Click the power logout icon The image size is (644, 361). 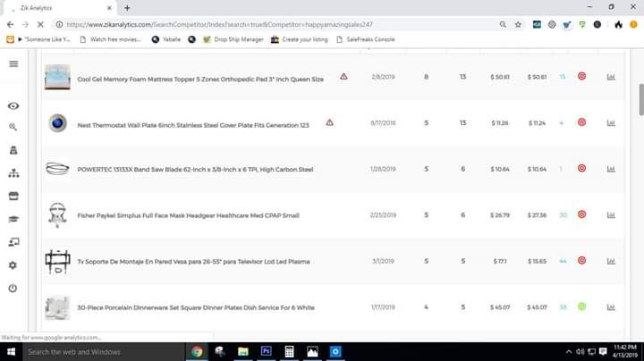[x=13, y=288]
